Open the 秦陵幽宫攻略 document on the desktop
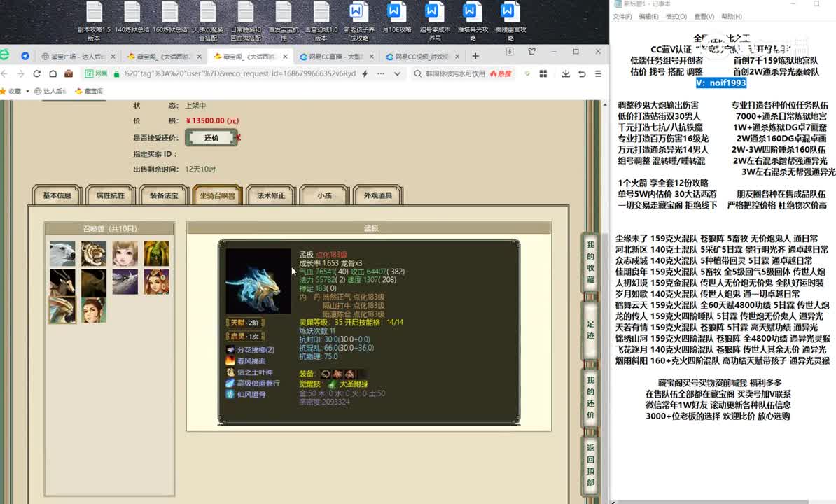 510,21
